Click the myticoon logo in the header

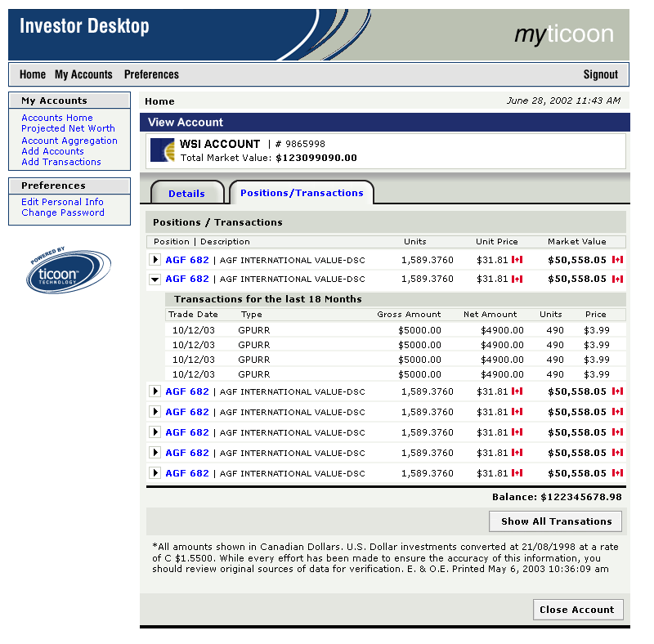pos(563,34)
